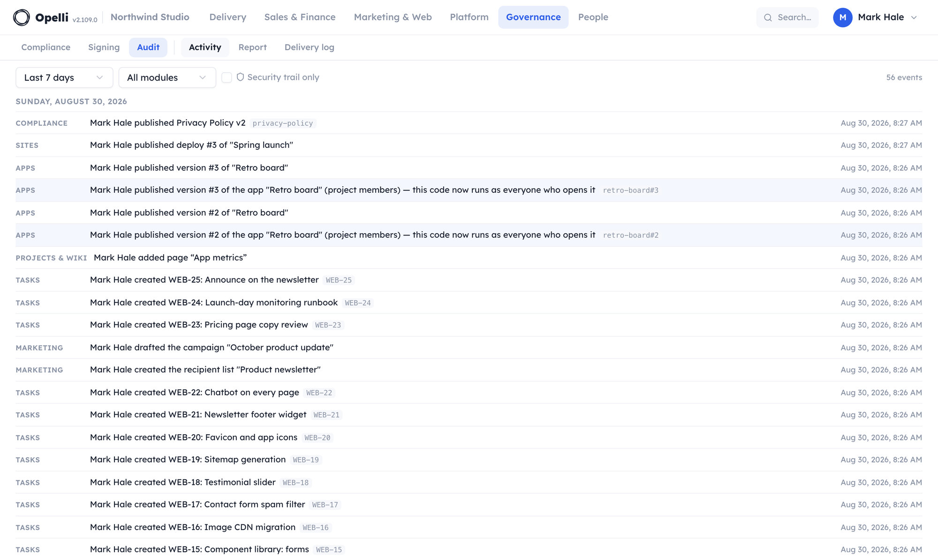Select the 'added page App metrics' event
Image resolution: width=938 pixels, height=560 pixels.
[x=469, y=258]
